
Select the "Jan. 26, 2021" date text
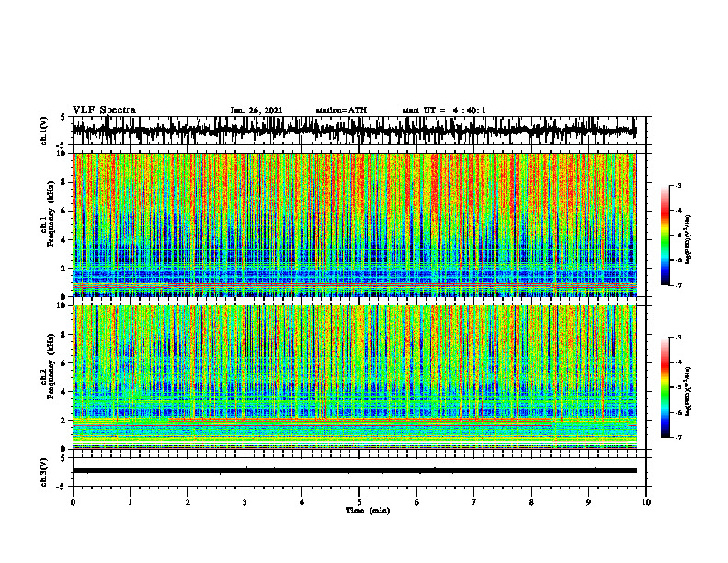(256, 110)
